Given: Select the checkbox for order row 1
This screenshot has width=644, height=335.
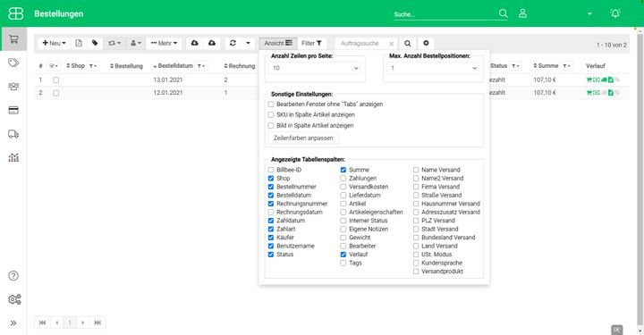Looking at the screenshot, I should [55, 80].
